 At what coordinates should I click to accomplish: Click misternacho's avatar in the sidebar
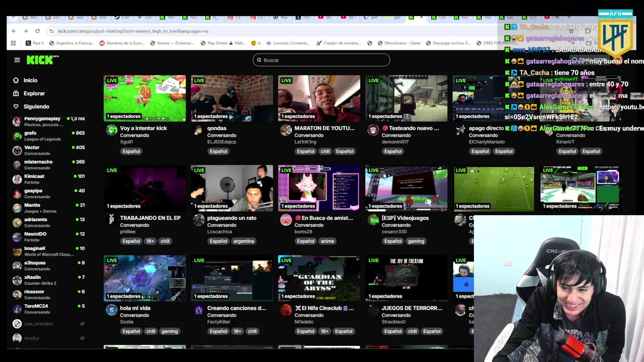click(17, 164)
